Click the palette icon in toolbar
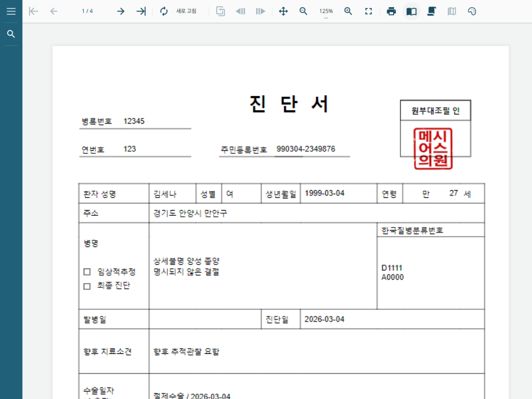 click(472, 11)
